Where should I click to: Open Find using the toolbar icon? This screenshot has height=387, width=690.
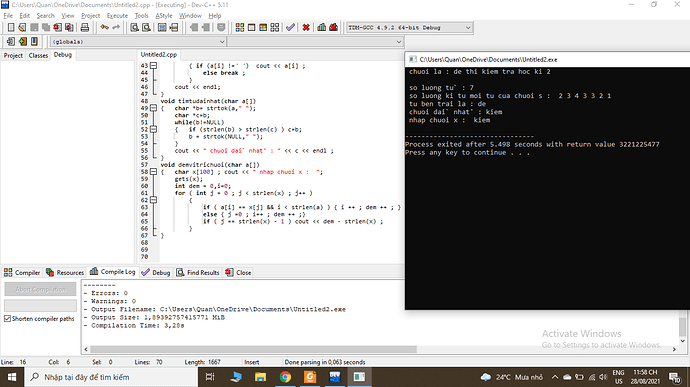click(x=135, y=27)
